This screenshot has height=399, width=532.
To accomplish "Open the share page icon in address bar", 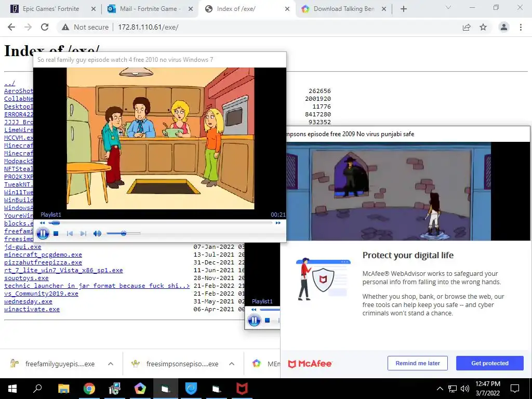I will pos(467,27).
